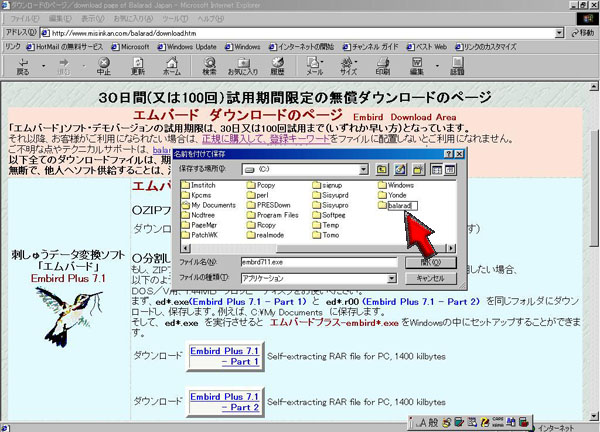
Task: Stop loading with the 中止 button
Action: tap(103, 66)
